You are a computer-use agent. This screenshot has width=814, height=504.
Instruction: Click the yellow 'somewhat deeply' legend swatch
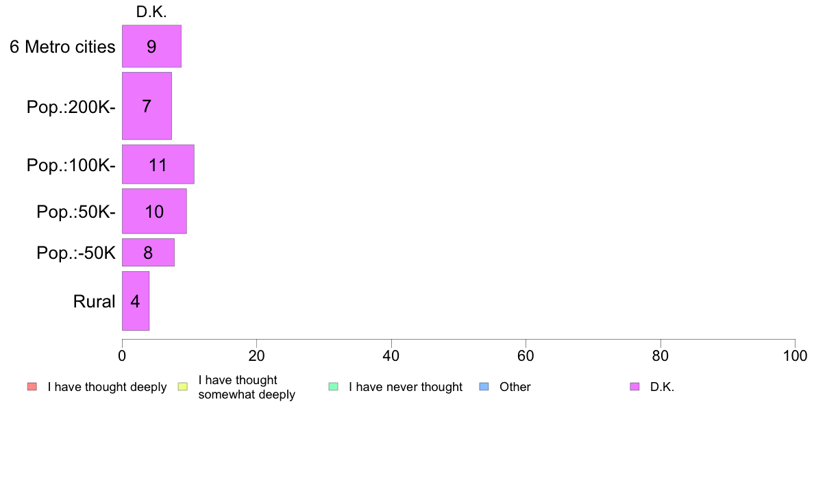click(x=183, y=387)
